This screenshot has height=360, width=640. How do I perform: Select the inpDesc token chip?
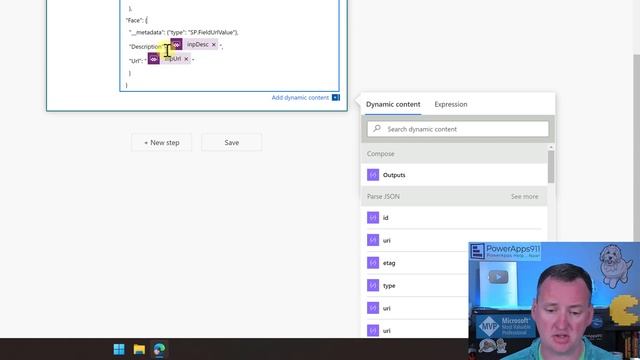[194, 44]
